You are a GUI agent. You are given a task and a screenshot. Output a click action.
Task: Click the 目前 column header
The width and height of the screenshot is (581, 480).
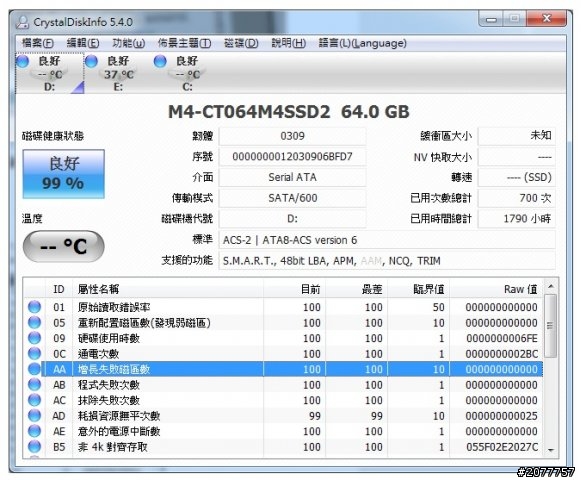[295, 289]
